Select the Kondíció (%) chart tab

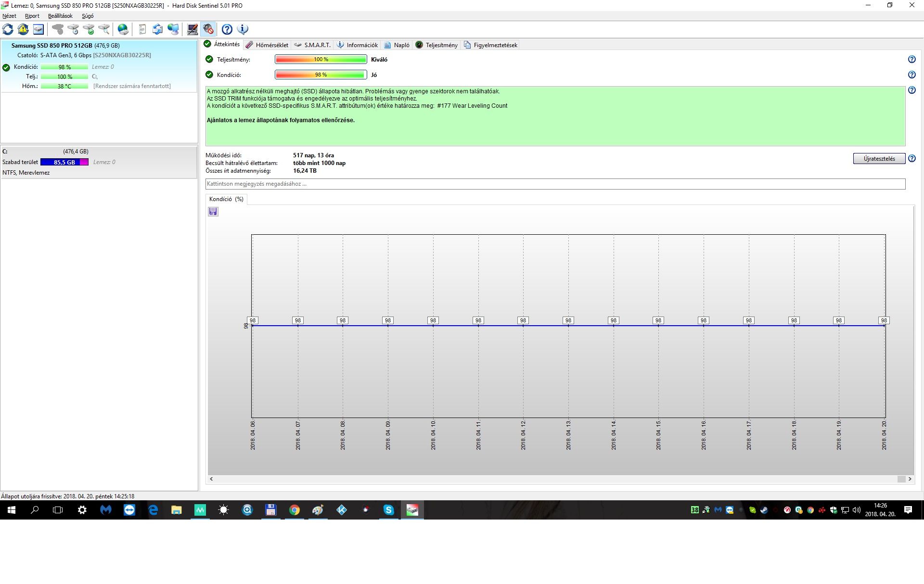[226, 199]
